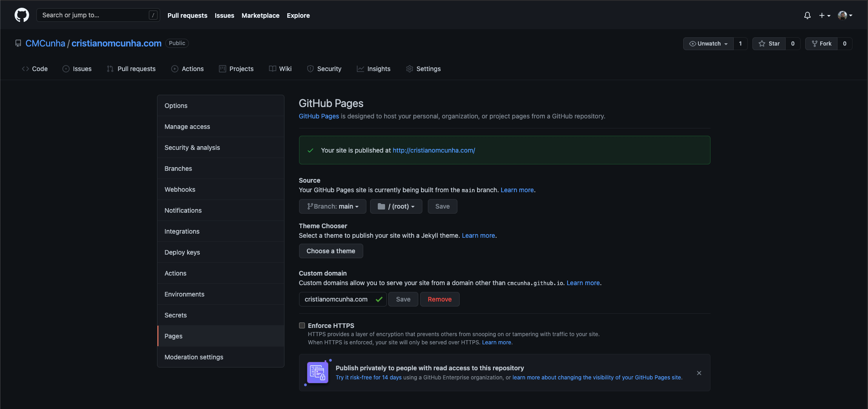Expand the Branch: main dropdown
Screen dimensions: 868x409
[x=333, y=206]
